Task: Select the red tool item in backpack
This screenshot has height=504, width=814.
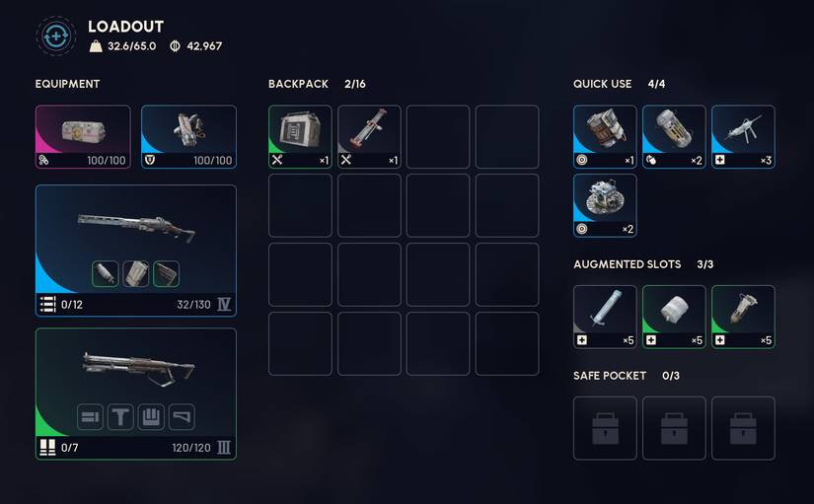Action: (x=369, y=137)
